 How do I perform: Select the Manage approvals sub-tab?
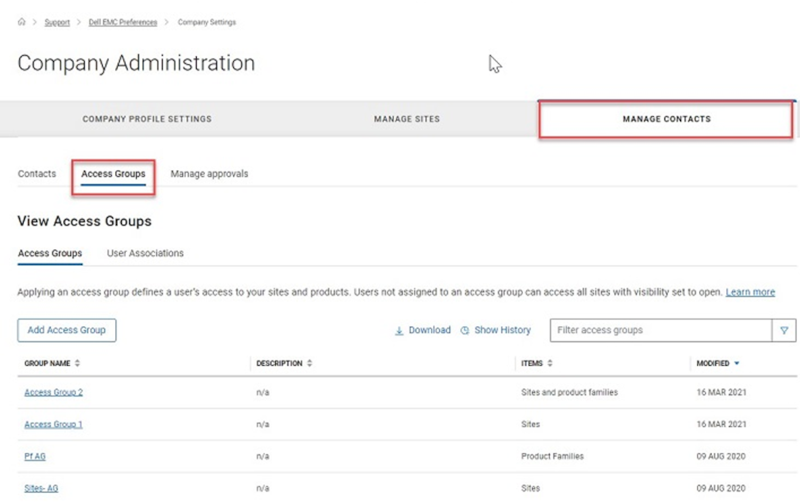point(209,174)
